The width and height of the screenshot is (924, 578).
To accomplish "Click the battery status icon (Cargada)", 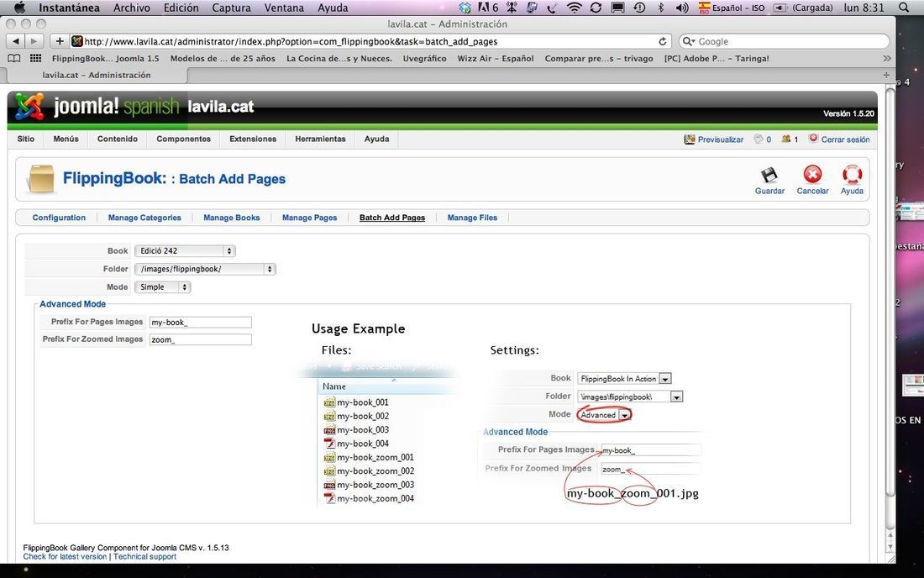I will tap(780, 8).
